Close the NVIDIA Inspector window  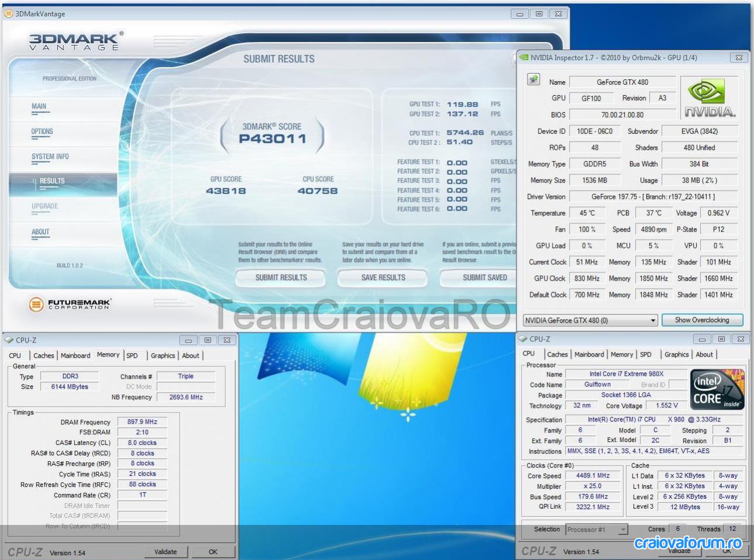point(739,58)
